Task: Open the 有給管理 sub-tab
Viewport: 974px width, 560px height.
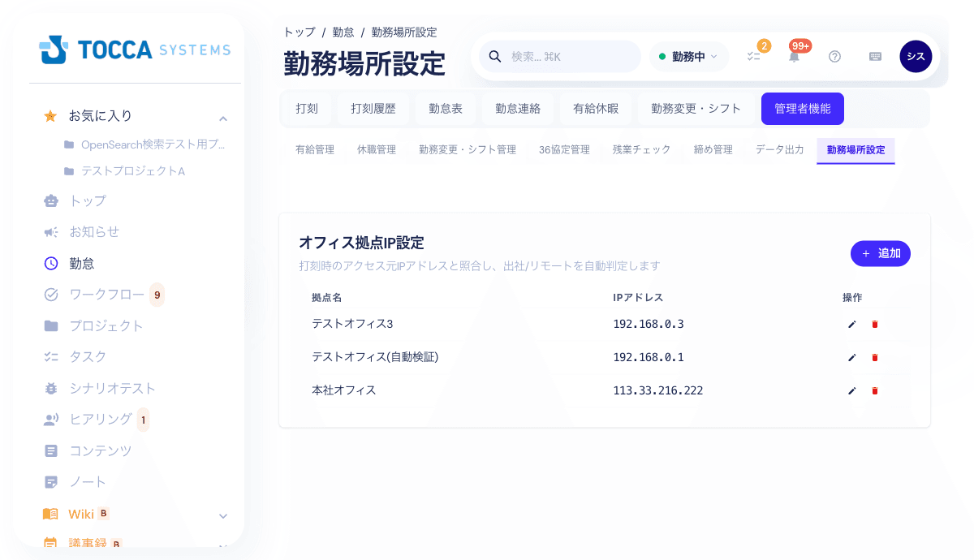Action: 315,150
